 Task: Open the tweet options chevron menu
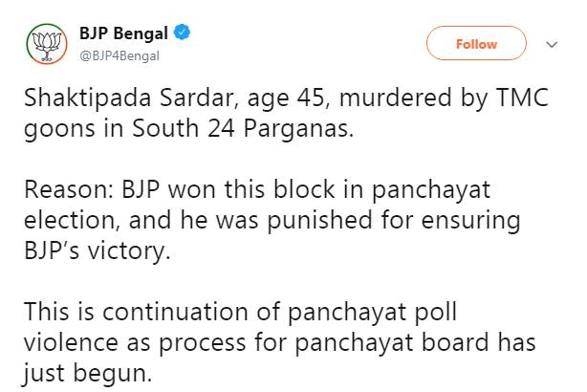551,44
